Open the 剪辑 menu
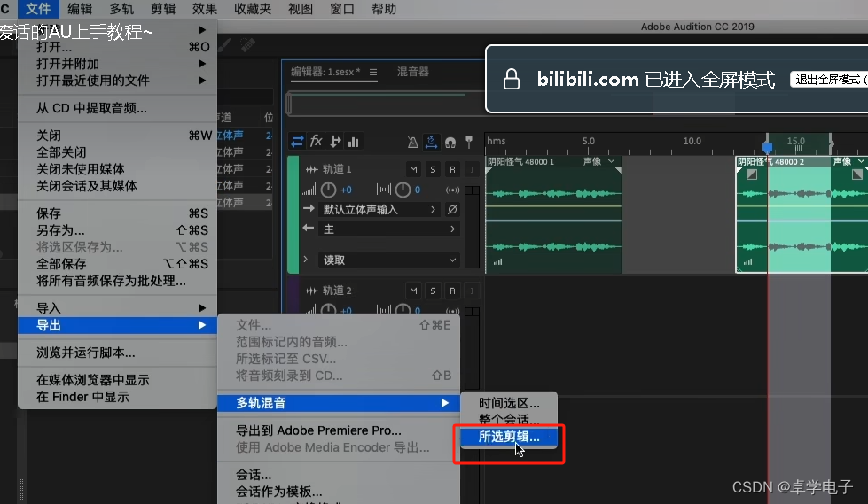Viewport: 868px width, 504px height. pos(163,9)
